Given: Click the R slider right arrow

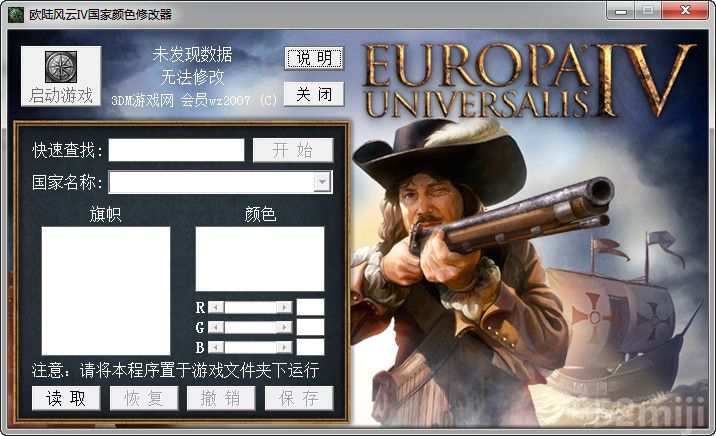Looking at the screenshot, I should [x=286, y=307].
